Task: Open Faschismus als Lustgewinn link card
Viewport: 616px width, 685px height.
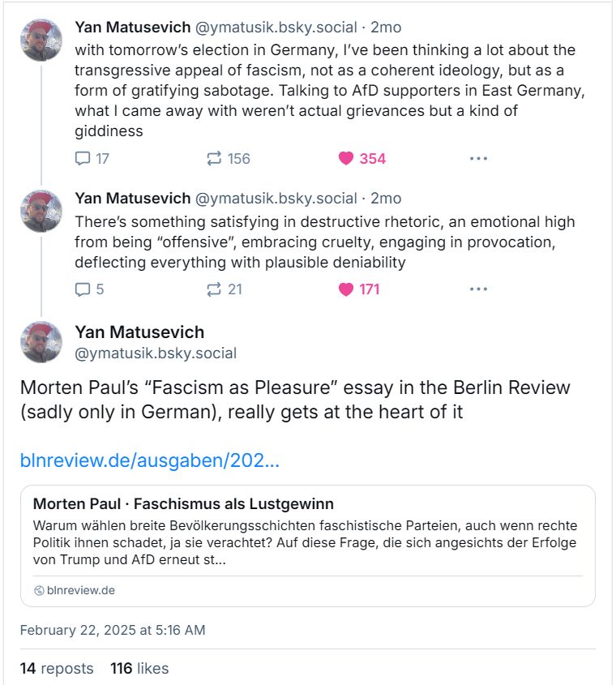Action: pyautogui.click(x=307, y=546)
